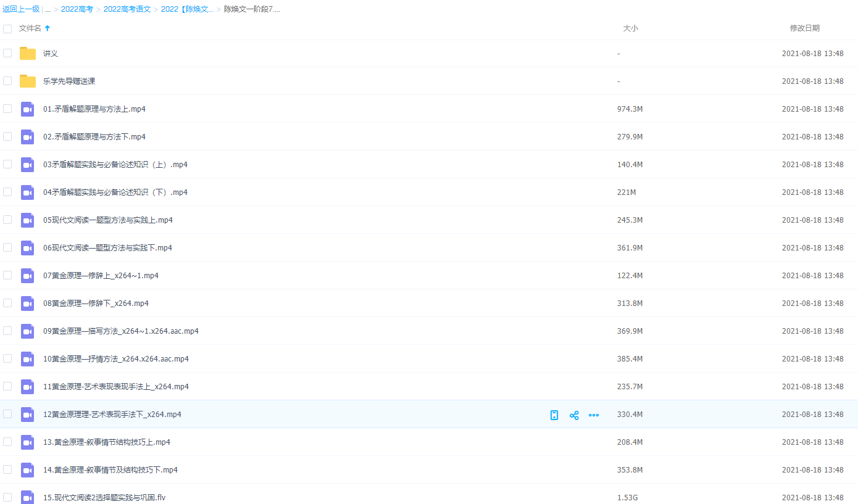Image resolution: width=858 pixels, height=504 pixels.
Task: Check the box for 02.矛盾解题原理与方法下.mp4
Action: pyautogui.click(x=7, y=136)
